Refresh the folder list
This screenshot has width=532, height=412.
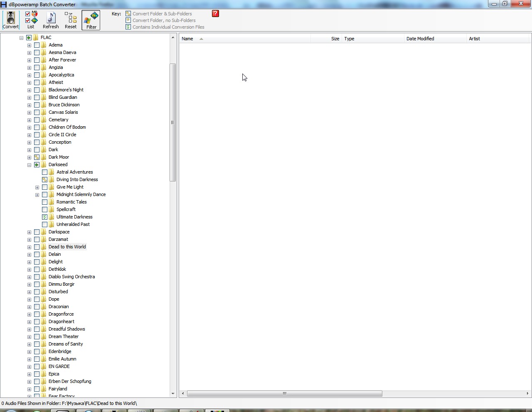tap(51, 20)
